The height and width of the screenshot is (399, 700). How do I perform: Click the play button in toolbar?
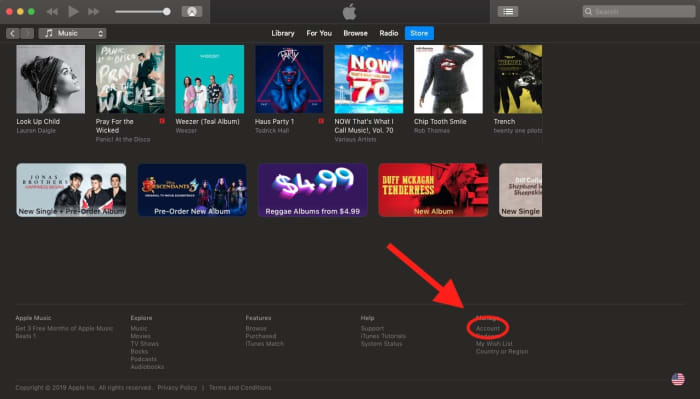[73, 12]
